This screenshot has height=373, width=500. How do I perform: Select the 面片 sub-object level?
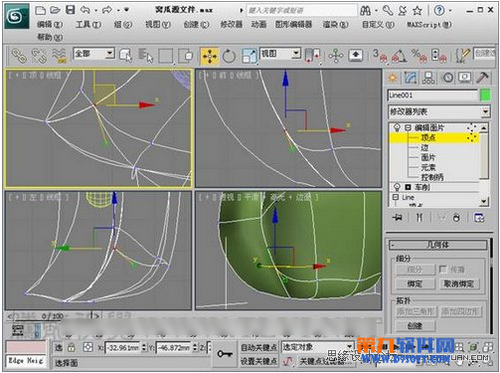pyautogui.click(x=428, y=157)
